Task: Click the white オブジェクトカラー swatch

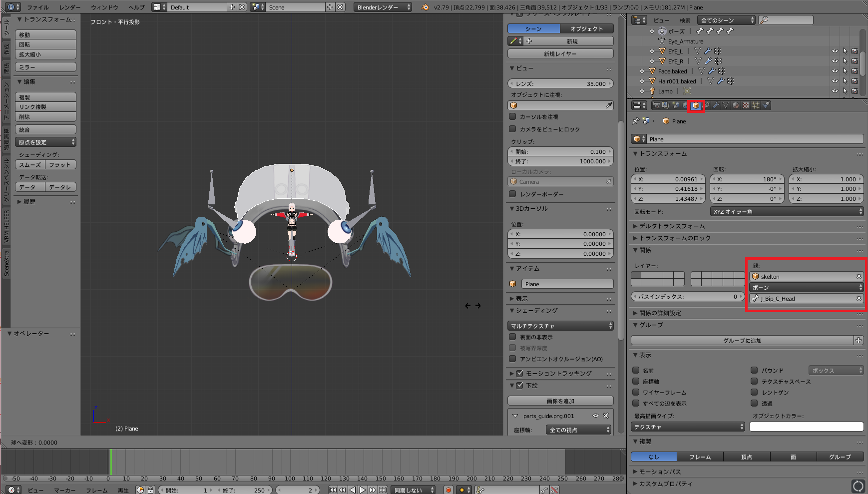Action: coord(806,427)
